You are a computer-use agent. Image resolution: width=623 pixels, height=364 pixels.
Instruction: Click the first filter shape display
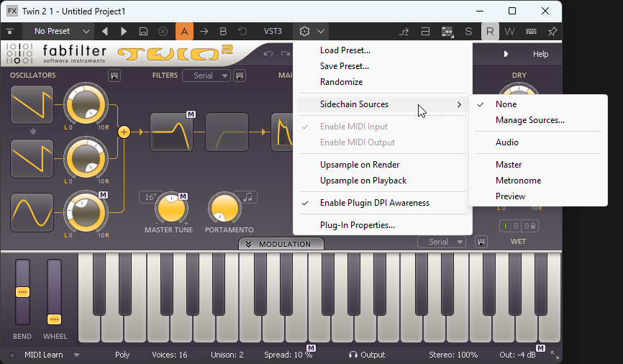coord(171,132)
